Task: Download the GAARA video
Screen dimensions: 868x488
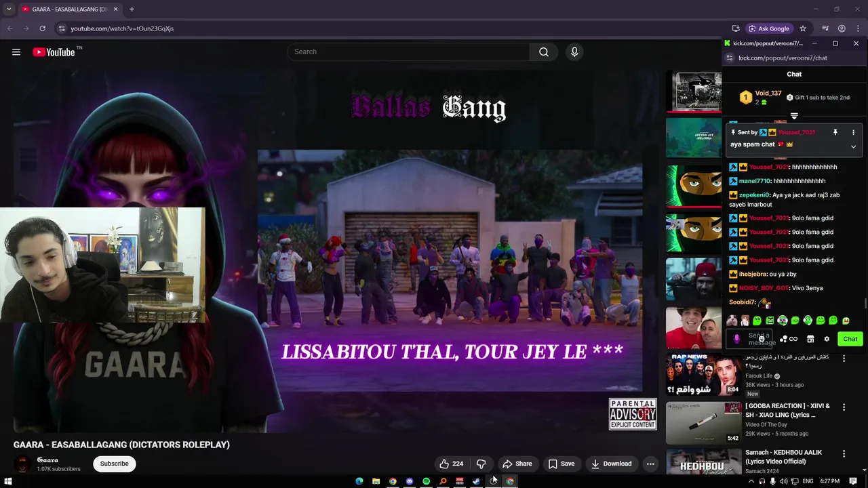Action: (x=611, y=464)
